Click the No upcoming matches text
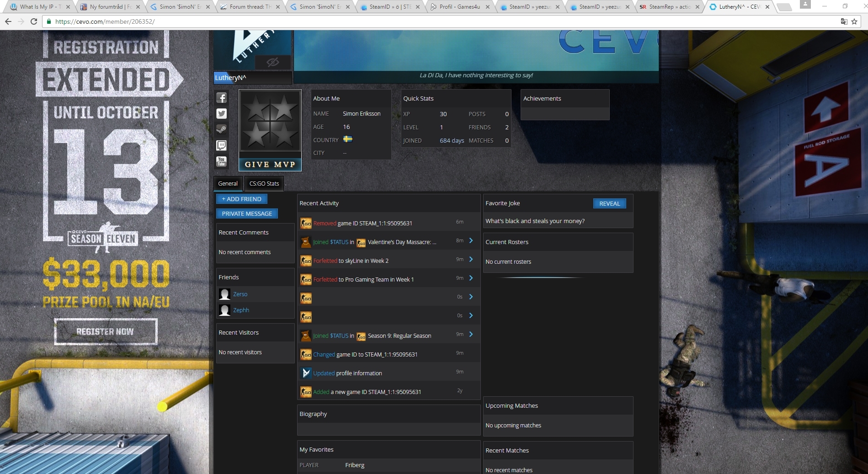 [x=513, y=426]
